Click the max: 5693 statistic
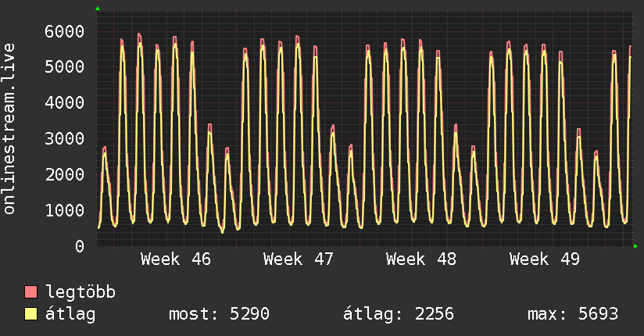Viewport: 644px width, 336px height. point(573,314)
